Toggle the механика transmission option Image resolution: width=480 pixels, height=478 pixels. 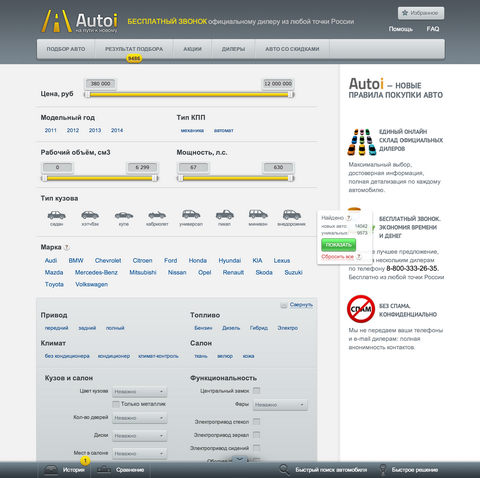pos(192,130)
